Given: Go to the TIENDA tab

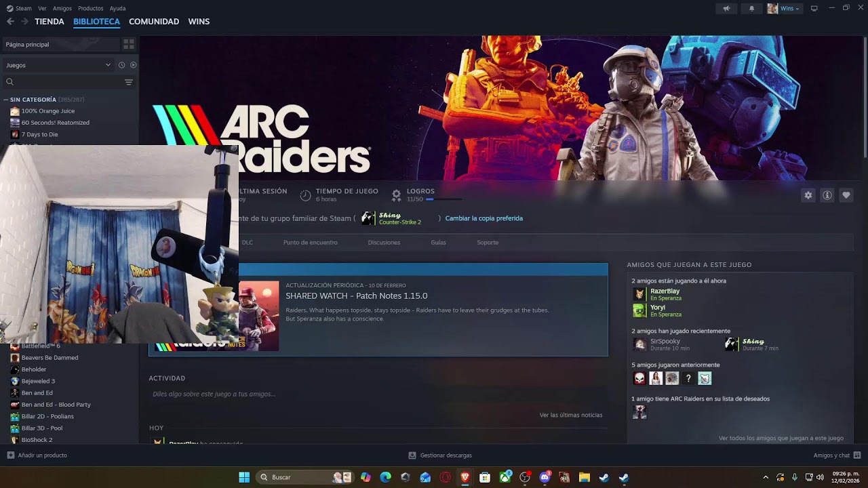Looking at the screenshot, I should tap(50, 22).
